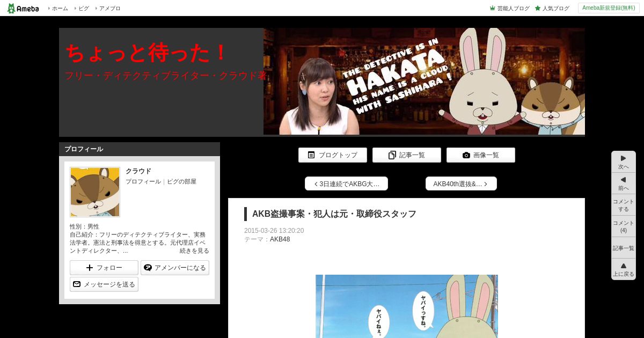Click the camera icon on 画像一覧
The height and width of the screenshot is (338, 644).
coord(466,155)
